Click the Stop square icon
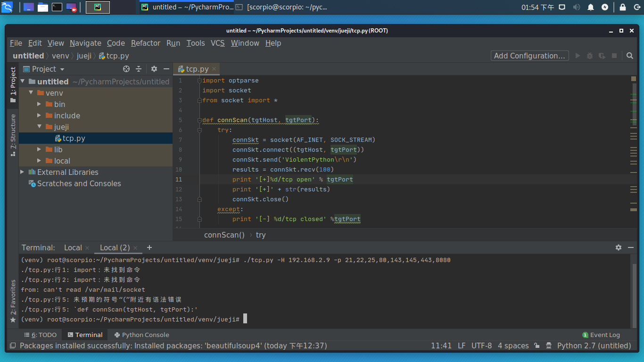Viewport: 644px width, 362px height. (x=614, y=56)
